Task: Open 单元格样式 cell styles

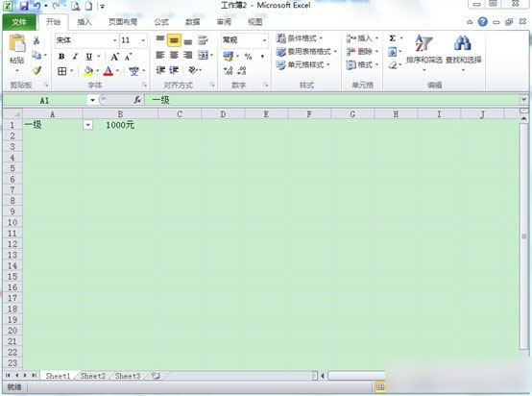Action: (303, 64)
